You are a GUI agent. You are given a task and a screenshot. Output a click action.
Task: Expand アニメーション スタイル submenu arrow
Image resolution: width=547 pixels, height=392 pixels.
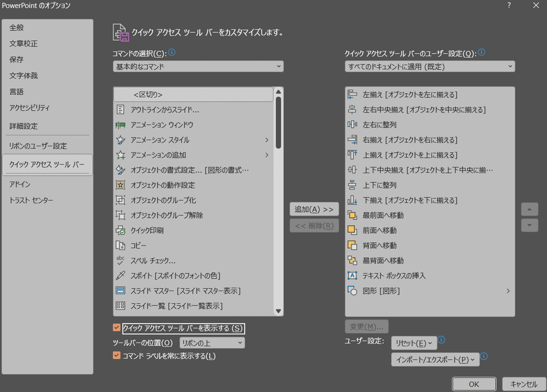267,140
